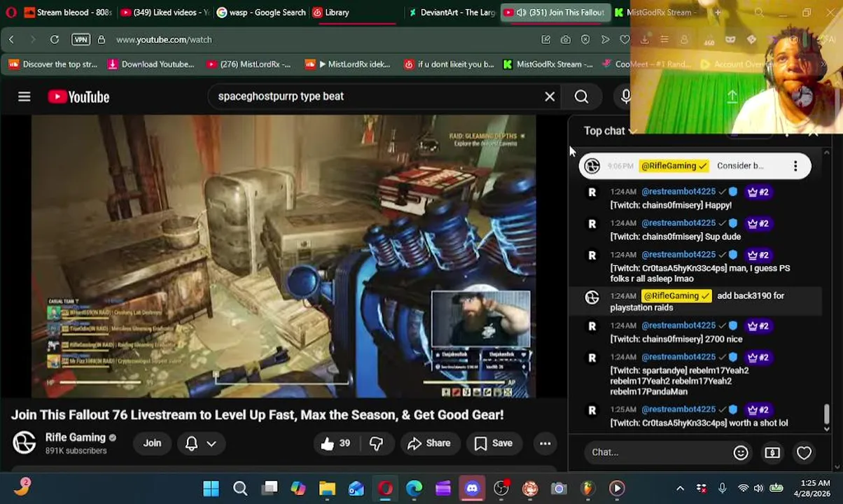843x504 pixels.
Task: Open Download Youtube bookmark
Action: coord(151,64)
